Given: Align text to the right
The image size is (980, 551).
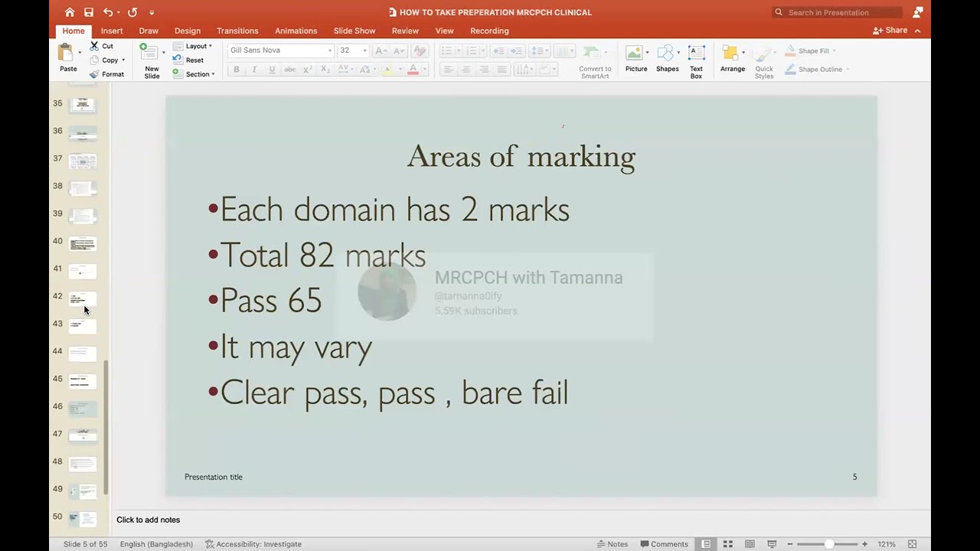Looking at the screenshot, I should pyautogui.click(x=484, y=70).
